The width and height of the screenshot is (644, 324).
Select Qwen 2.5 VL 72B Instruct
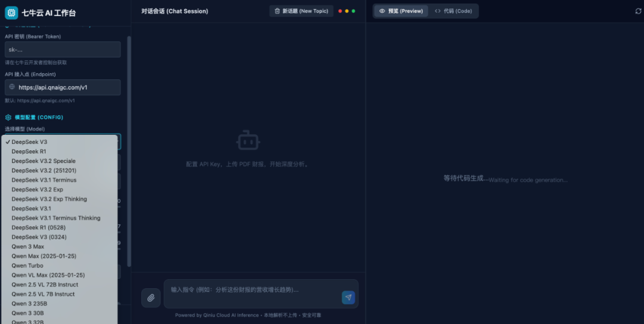[45, 285]
